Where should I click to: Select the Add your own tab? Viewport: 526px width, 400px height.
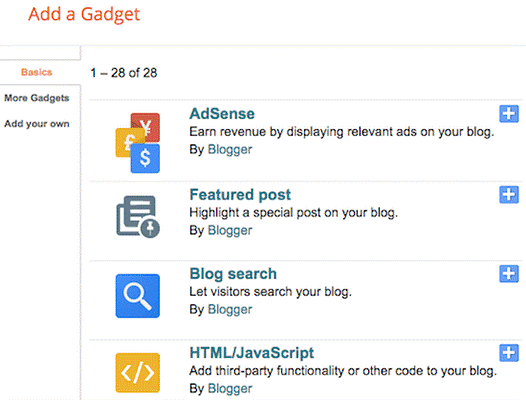point(37,124)
